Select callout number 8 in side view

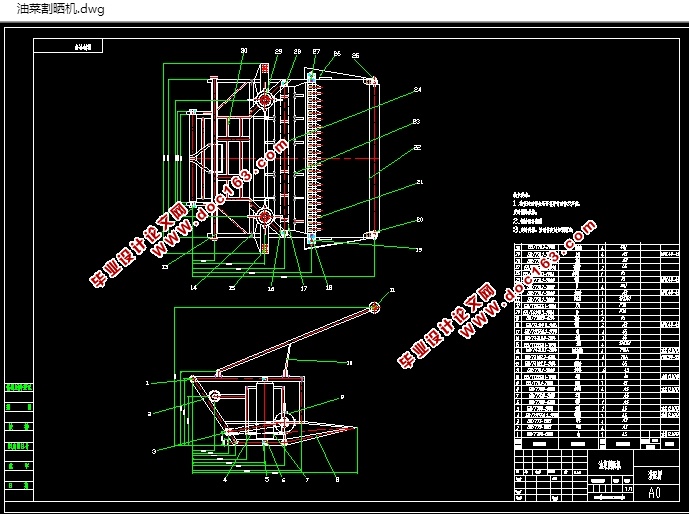pyautogui.click(x=337, y=480)
